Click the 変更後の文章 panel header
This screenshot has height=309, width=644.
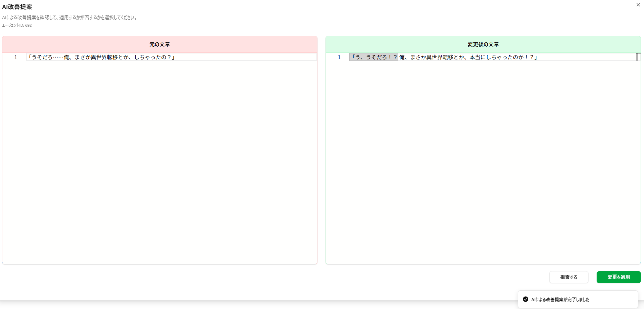483,44
